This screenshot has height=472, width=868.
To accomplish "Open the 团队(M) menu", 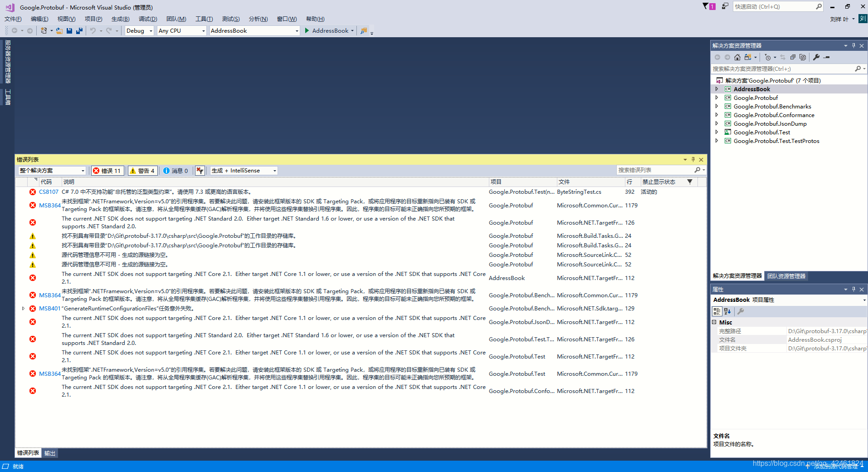I will pyautogui.click(x=176, y=19).
